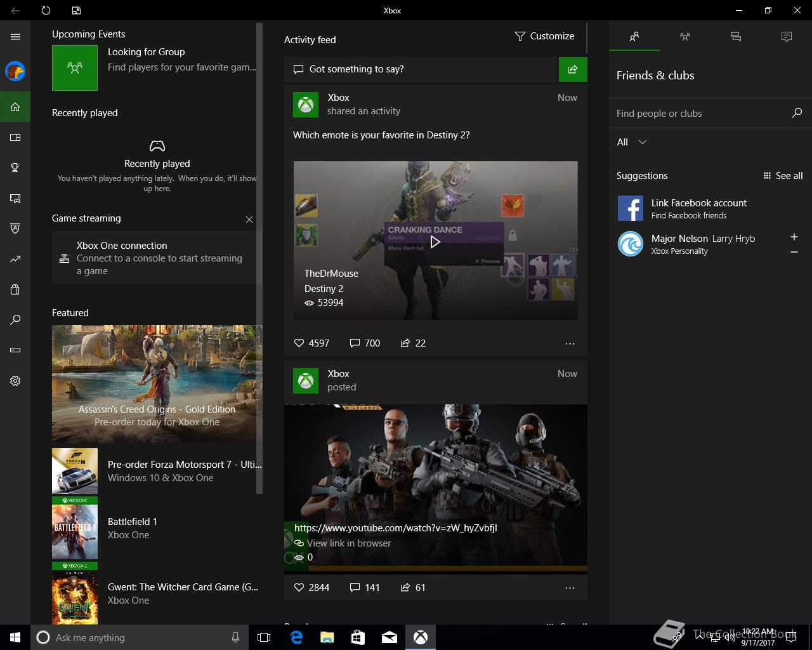Add Major Nelson as friend with plus
The height and width of the screenshot is (650, 812).
coord(794,237)
